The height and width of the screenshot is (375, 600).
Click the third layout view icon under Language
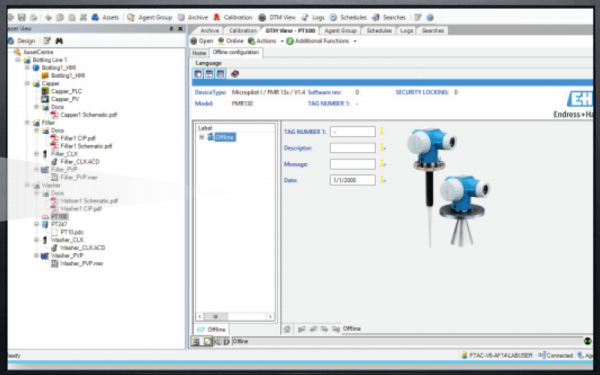(x=220, y=74)
